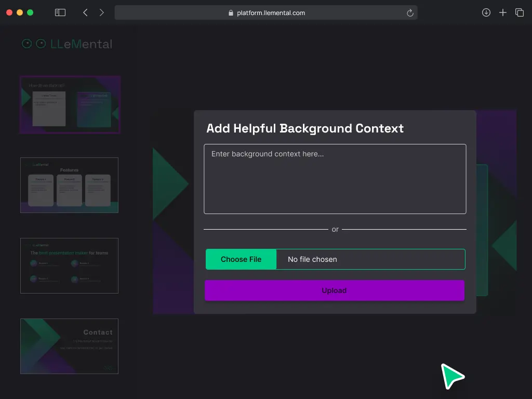Image resolution: width=532 pixels, height=399 pixels.
Task: Select the 'best presentation maker' slide thumbnail
Action: point(69,265)
